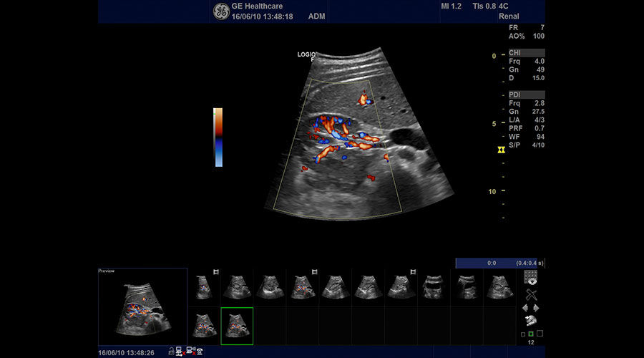The image size is (644, 358).
Task: Select the green-highlighted active thumbnail
Action: [x=237, y=326]
